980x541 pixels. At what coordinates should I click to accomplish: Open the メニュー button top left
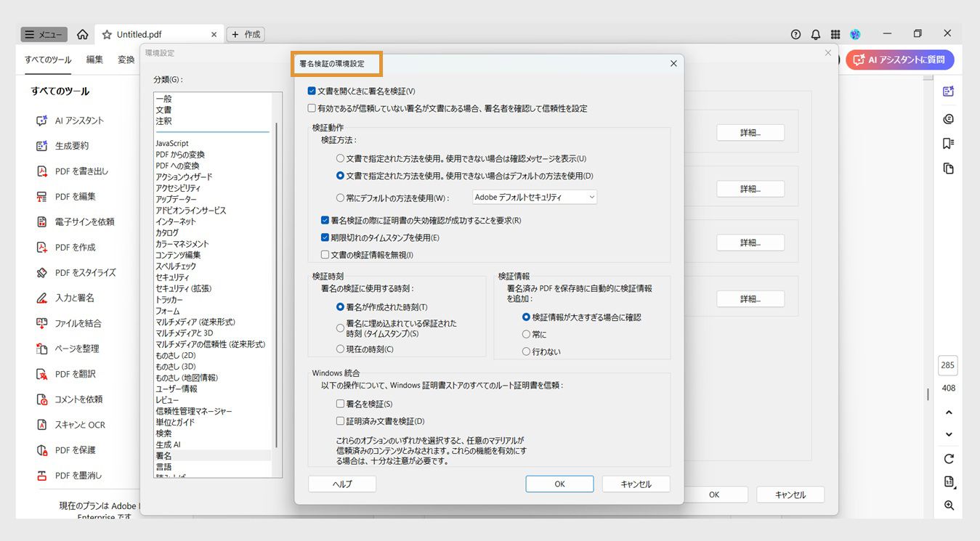[x=43, y=33]
